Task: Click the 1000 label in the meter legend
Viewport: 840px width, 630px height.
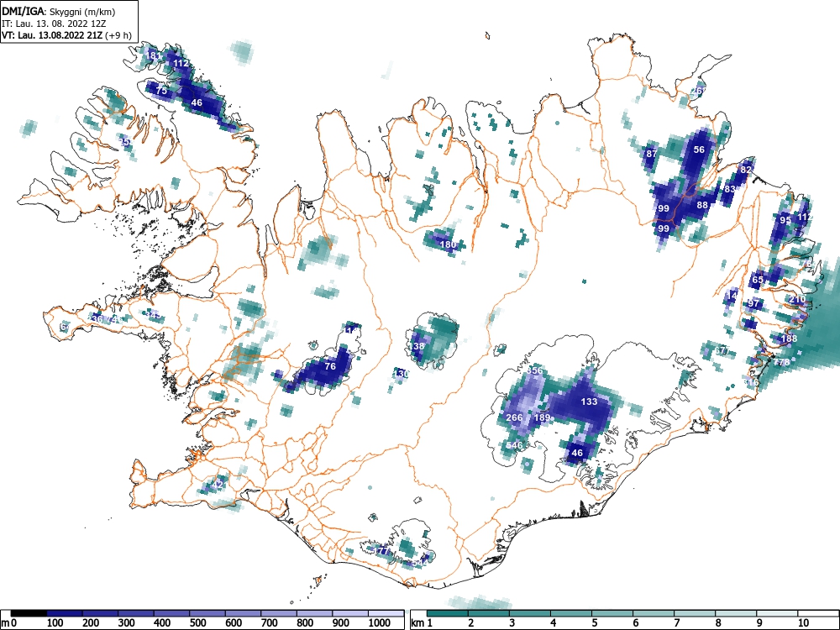Action: [x=380, y=623]
